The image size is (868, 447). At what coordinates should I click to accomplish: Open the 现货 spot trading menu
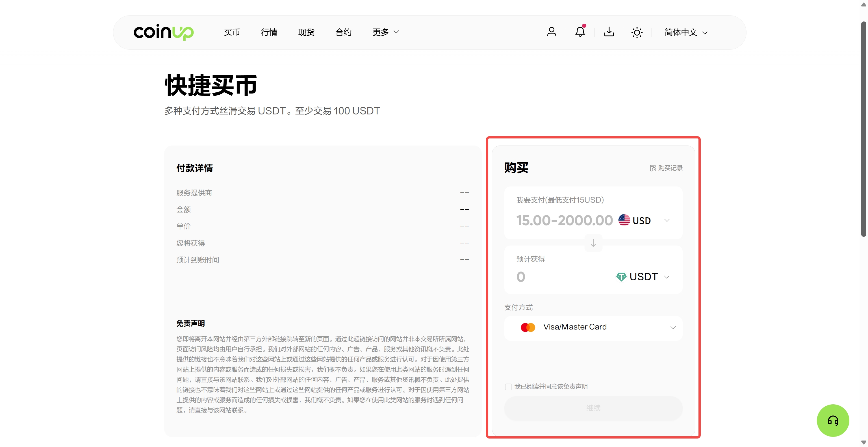306,32
